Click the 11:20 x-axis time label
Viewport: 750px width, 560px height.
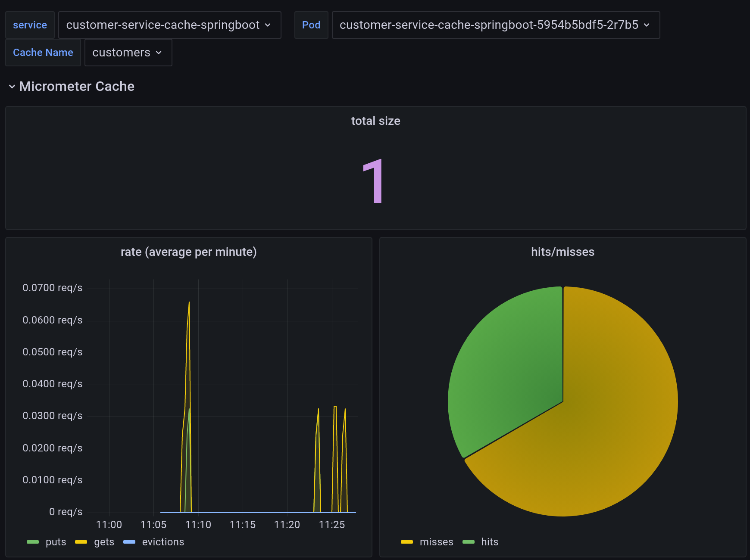[287, 525]
